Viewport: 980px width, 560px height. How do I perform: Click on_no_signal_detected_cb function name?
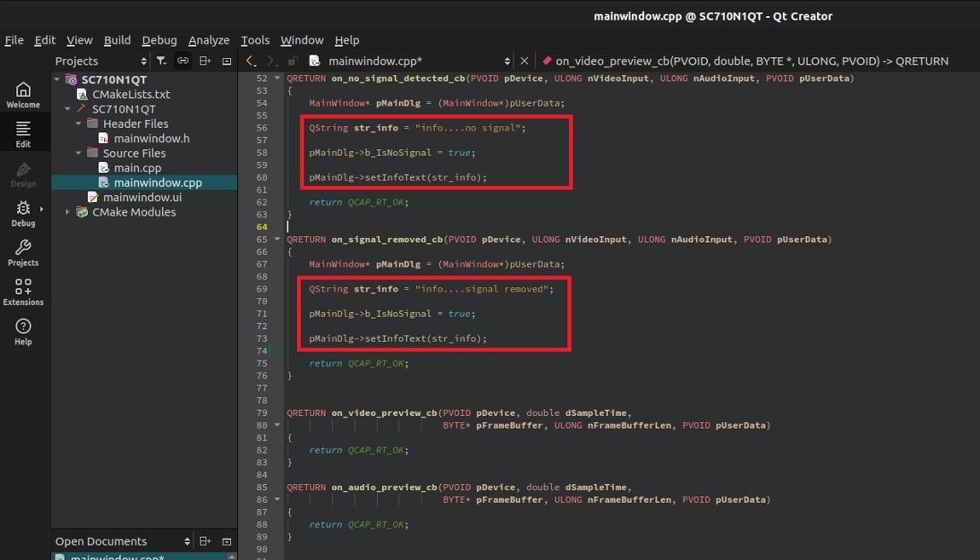(x=397, y=78)
